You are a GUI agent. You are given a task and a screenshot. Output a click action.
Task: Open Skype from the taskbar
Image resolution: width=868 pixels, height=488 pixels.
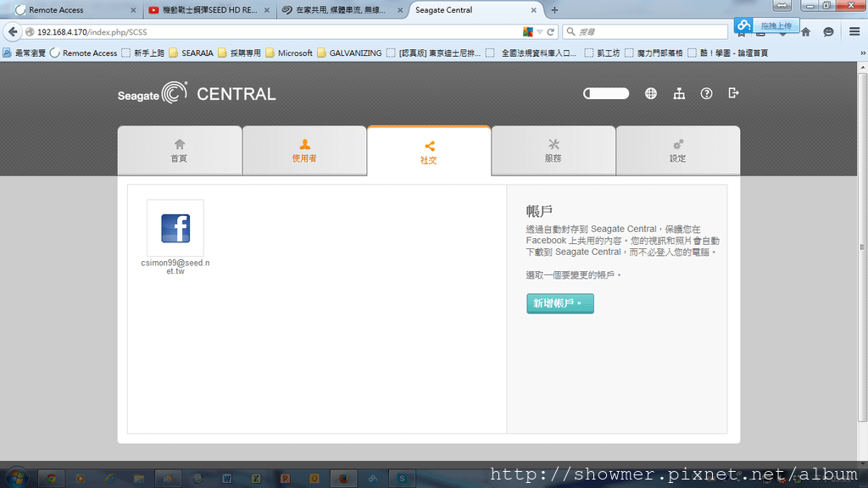click(x=403, y=479)
